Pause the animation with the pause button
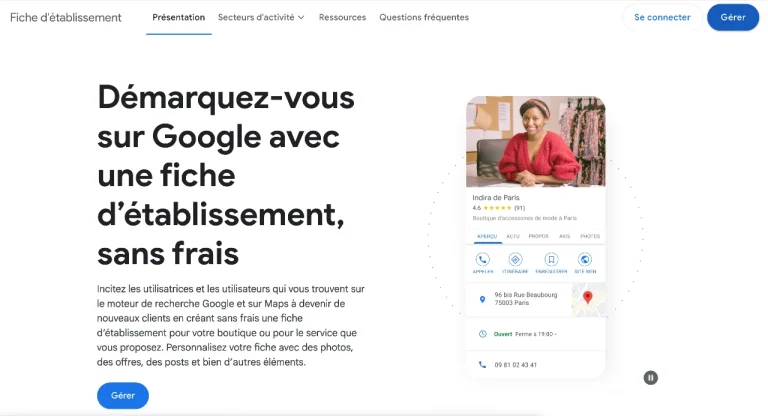 point(651,377)
